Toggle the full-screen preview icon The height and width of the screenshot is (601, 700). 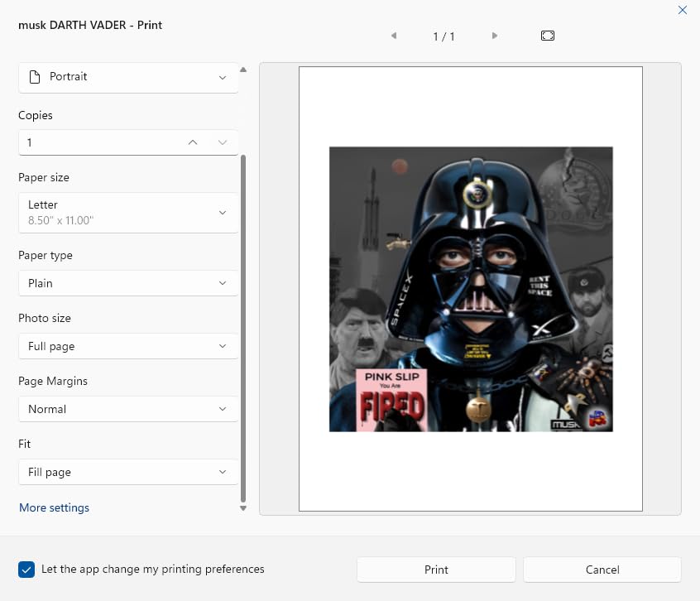click(x=547, y=36)
